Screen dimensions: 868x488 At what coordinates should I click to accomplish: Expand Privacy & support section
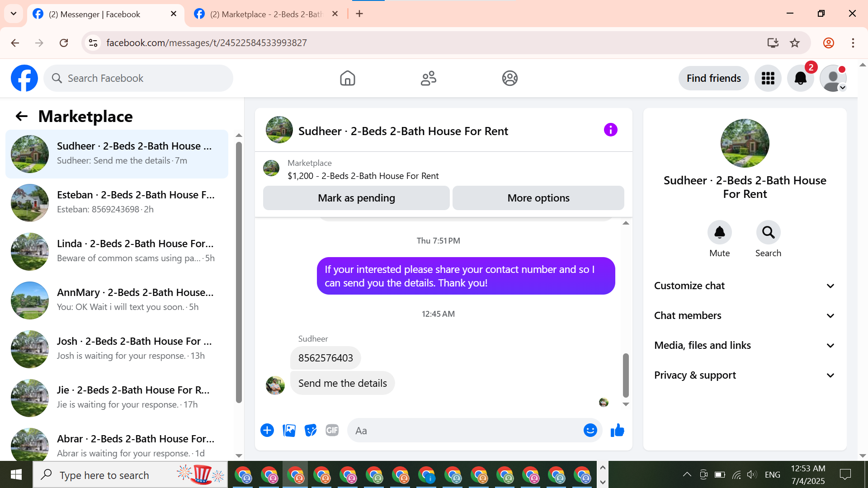point(745,375)
